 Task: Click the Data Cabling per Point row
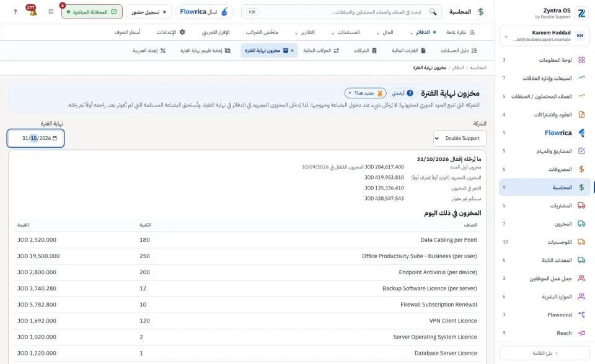point(247,240)
